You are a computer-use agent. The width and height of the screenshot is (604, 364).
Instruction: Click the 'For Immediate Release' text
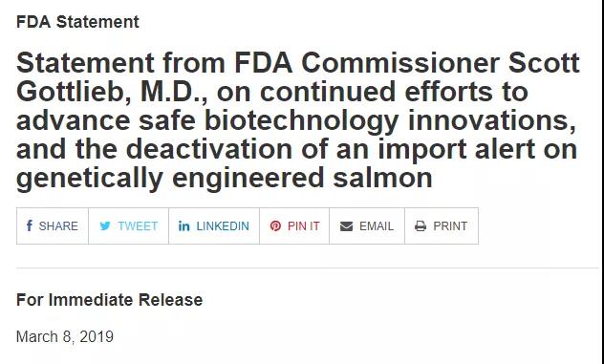(109, 300)
